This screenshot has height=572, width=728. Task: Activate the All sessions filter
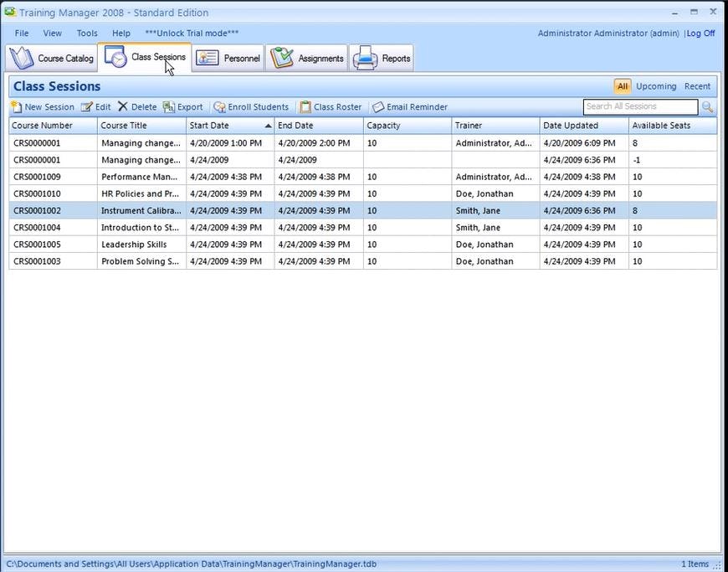pyautogui.click(x=622, y=85)
